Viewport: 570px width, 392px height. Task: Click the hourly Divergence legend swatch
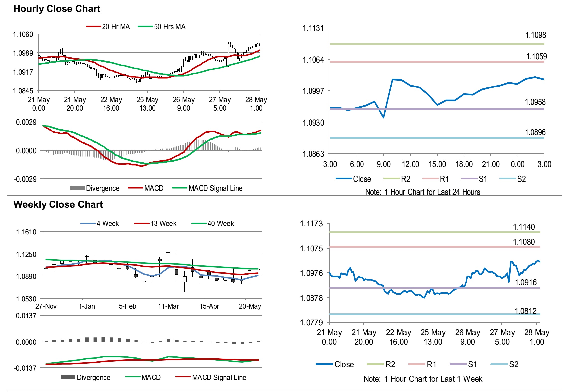click(x=77, y=188)
